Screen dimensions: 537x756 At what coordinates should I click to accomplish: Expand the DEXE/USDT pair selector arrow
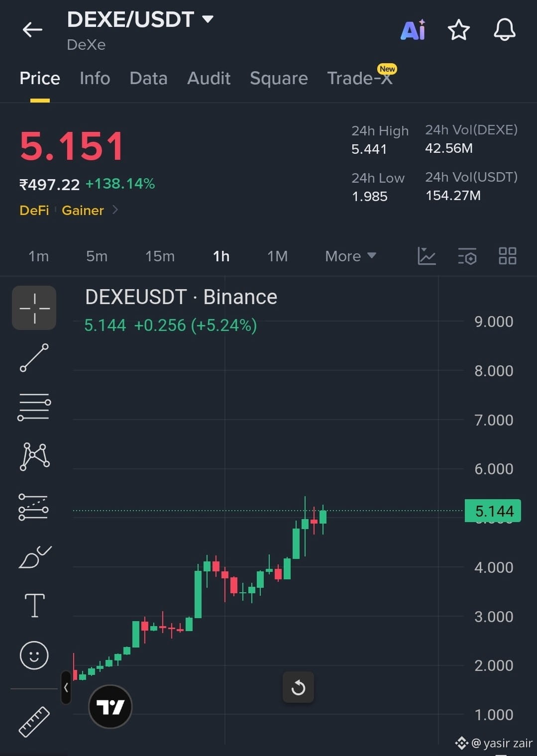(x=208, y=19)
